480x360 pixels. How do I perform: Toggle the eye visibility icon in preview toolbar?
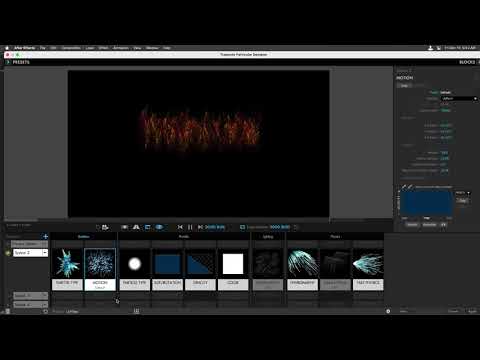coord(159,227)
